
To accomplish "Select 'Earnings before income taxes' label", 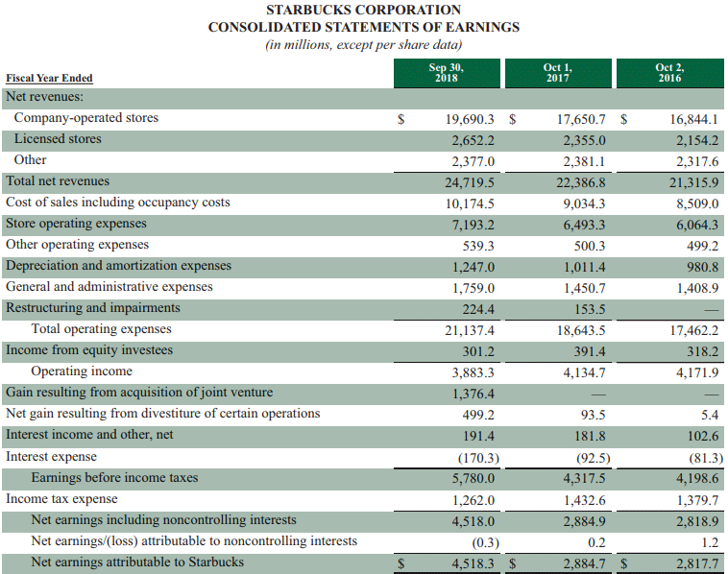I will (x=114, y=477).
